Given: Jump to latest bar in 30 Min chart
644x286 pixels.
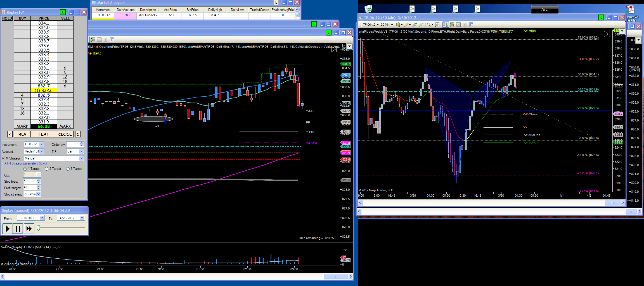Looking at the screenshot, I should point(607,34).
